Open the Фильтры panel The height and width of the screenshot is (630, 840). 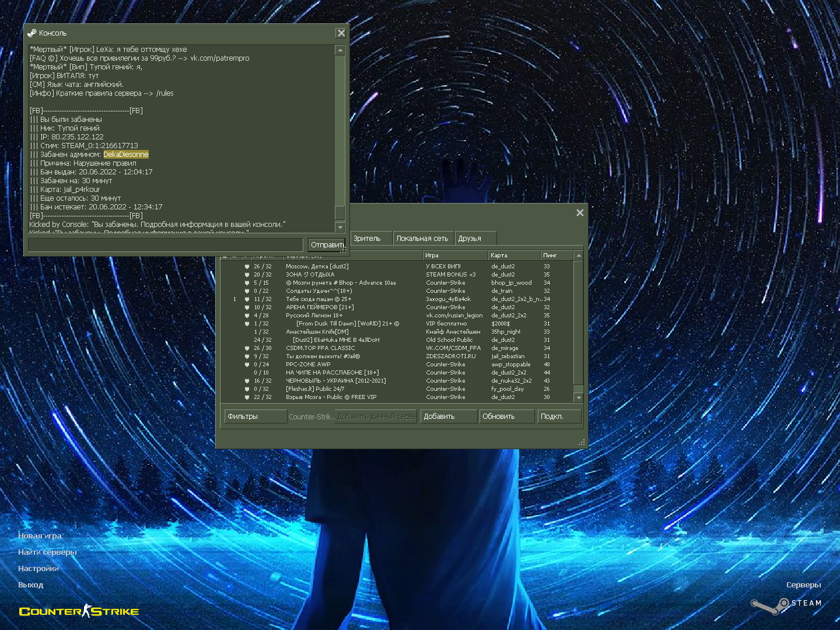click(256, 416)
